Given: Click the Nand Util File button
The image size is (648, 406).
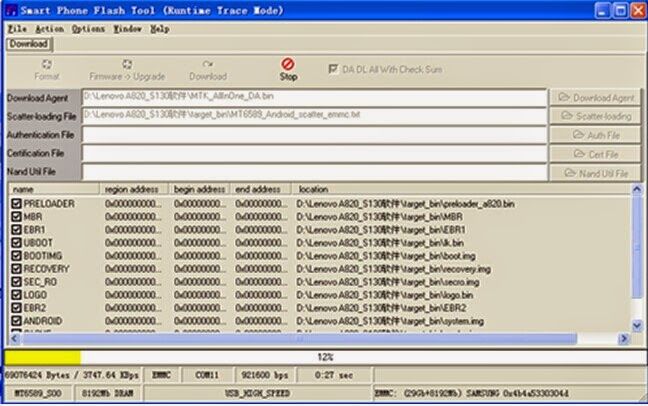Looking at the screenshot, I should [x=596, y=173].
